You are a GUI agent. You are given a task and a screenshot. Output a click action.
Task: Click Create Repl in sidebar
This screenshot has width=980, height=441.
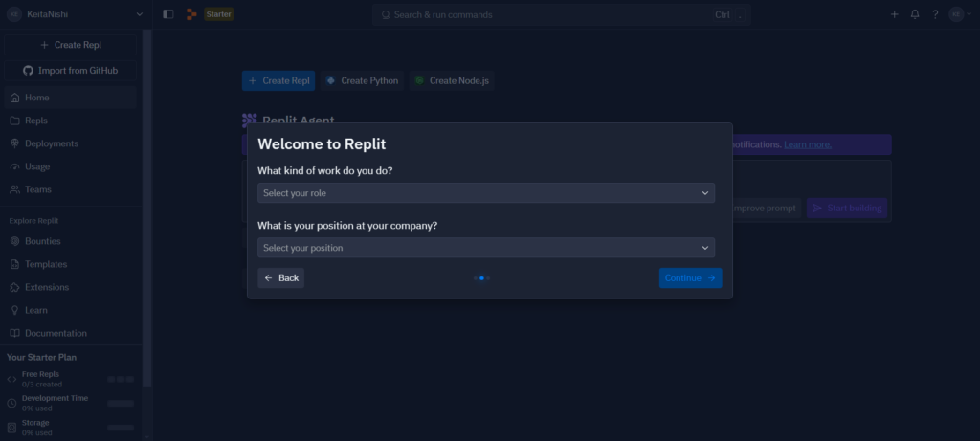pyautogui.click(x=70, y=45)
